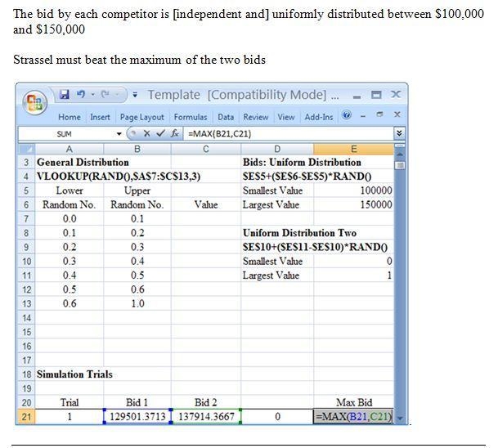This screenshot has width=498, height=448.
Task: Click the scrollbar down arrow
Action: click(400, 418)
